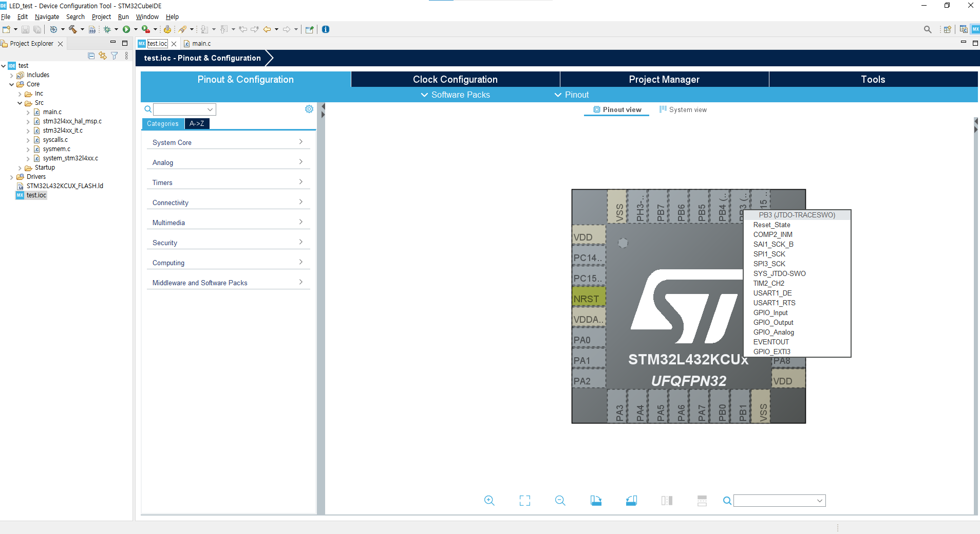Select stm32l4xx_it.c in project tree
Image resolution: width=980 pixels, height=534 pixels.
click(x=63, y=131)
